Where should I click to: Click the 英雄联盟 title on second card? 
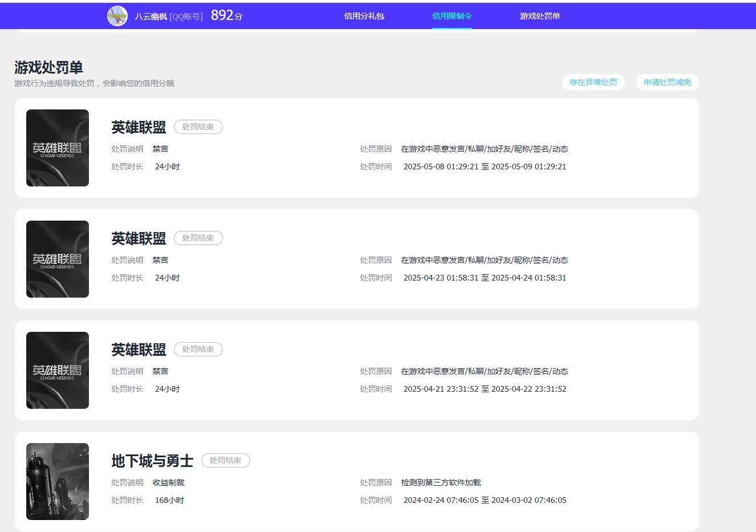[x=139, y=238]
